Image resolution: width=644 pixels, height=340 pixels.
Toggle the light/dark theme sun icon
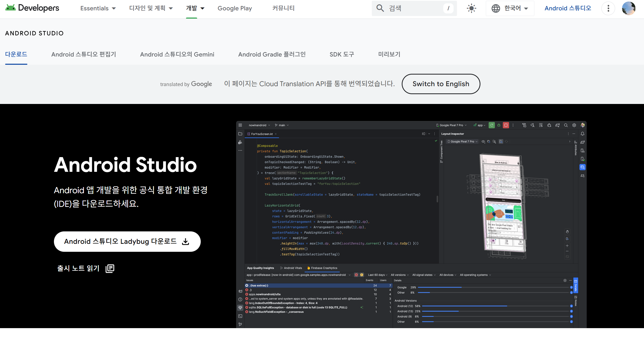471,8
